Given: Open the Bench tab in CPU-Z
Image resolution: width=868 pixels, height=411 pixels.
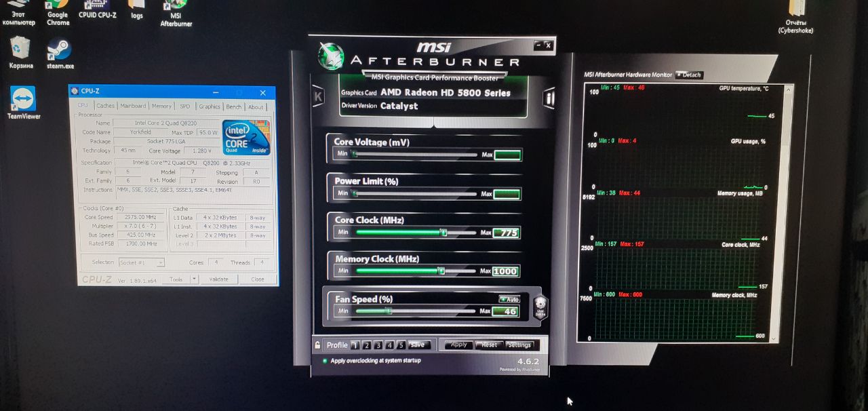Looking at the screenshot, I should 233,106.
